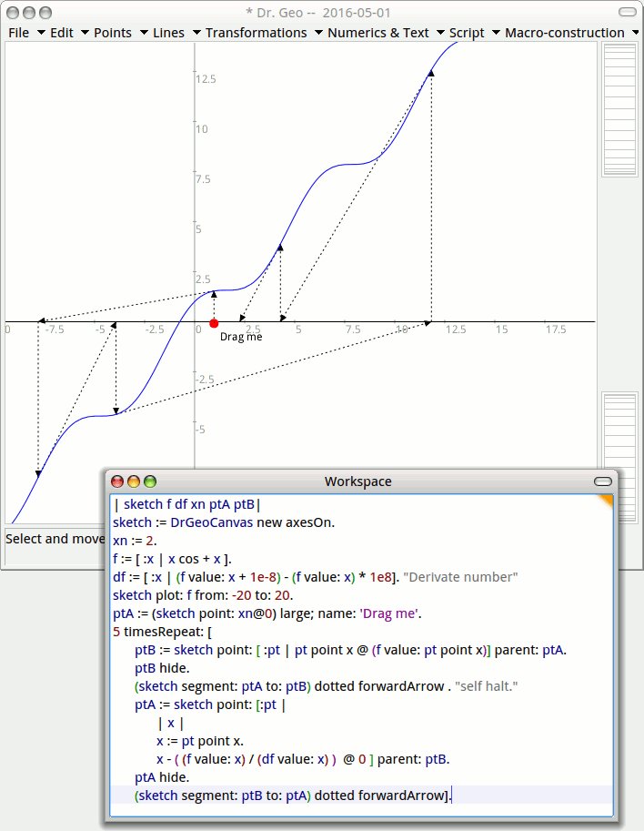Click the Workspace red close button
The image size is (644, 831).
point(116,481)
